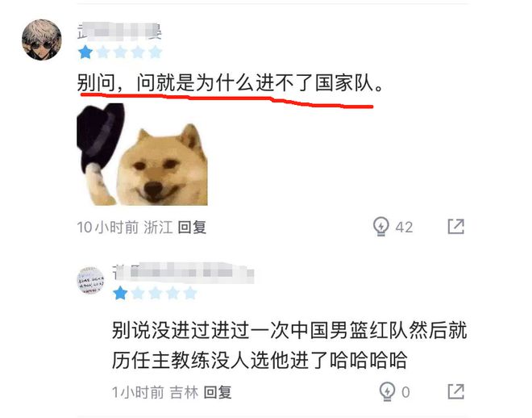Tap the lightbulb like icon showing 0
The image size is (532, 418).
(387, 391)
